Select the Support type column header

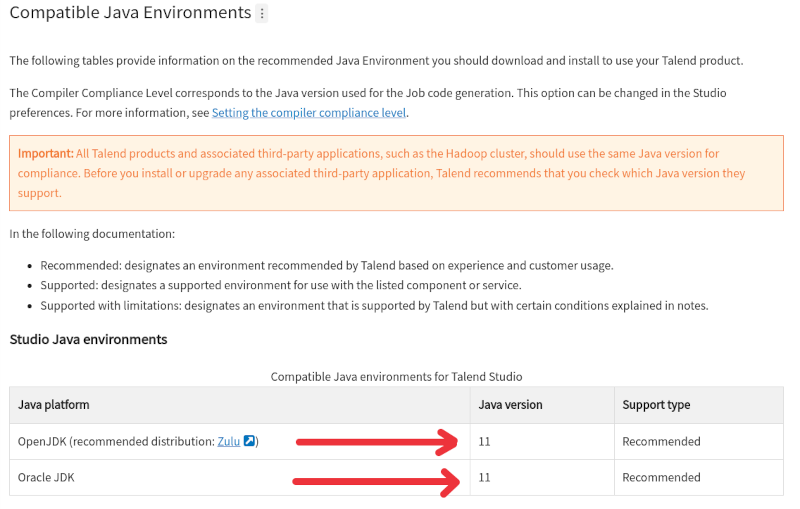(x=699, y=405)
